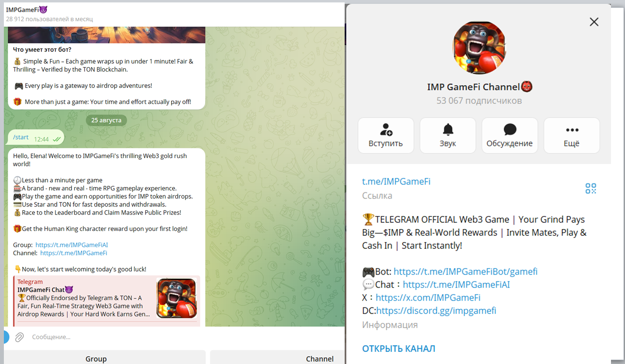Click the IMPGameFi Chat preview thumbnail
The height and width of the screenshot is (364, 625).
click(176, 298)
